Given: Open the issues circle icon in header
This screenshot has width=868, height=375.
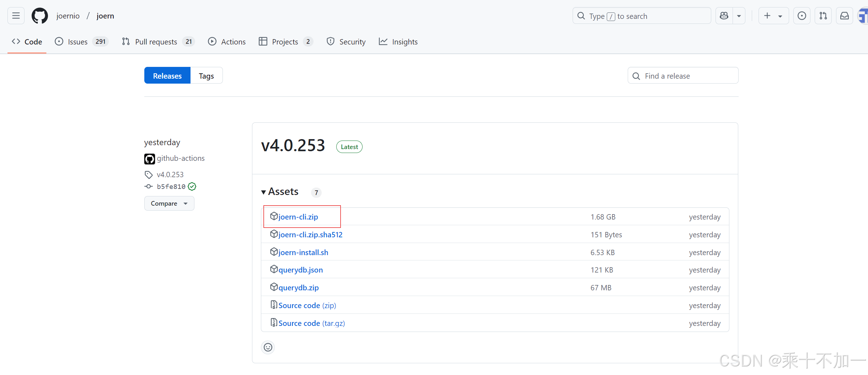Looking at the screenshot, I should 802,16.
